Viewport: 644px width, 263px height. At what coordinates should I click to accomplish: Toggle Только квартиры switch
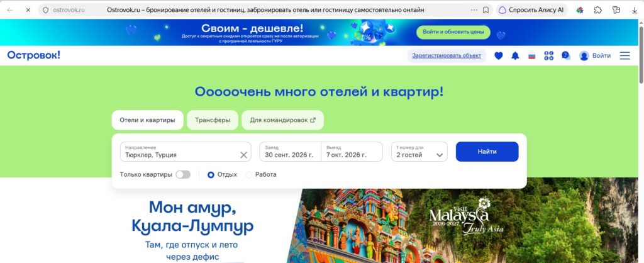[x=183, y=175]
